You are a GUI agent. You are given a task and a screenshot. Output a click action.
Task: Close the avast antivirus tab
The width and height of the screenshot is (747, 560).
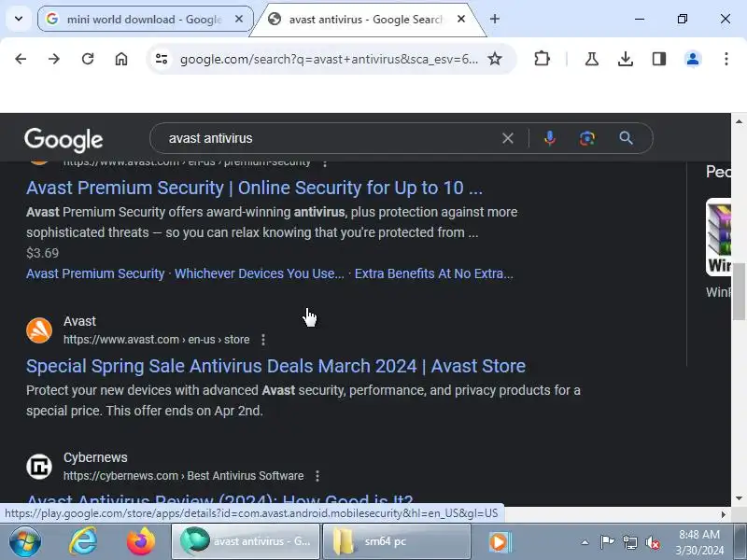(x=460, y=19)
